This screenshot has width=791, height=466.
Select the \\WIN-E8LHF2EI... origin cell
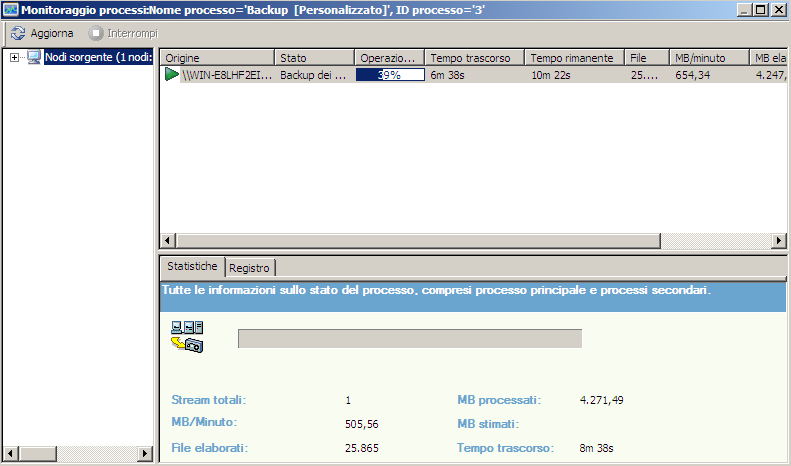[227, 75]
